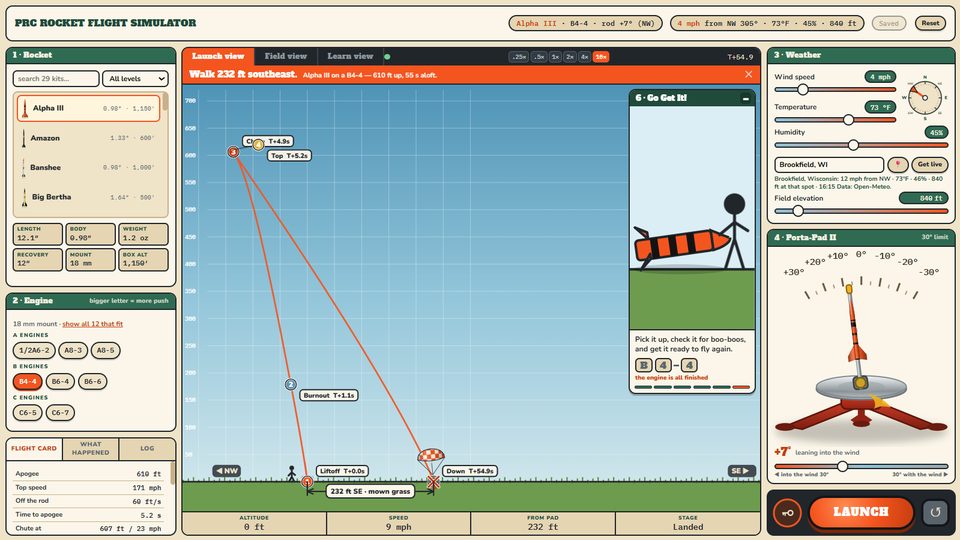Open the What Happened tab
The width and height of the screenshot is (960, 540).
coord(91,449)
